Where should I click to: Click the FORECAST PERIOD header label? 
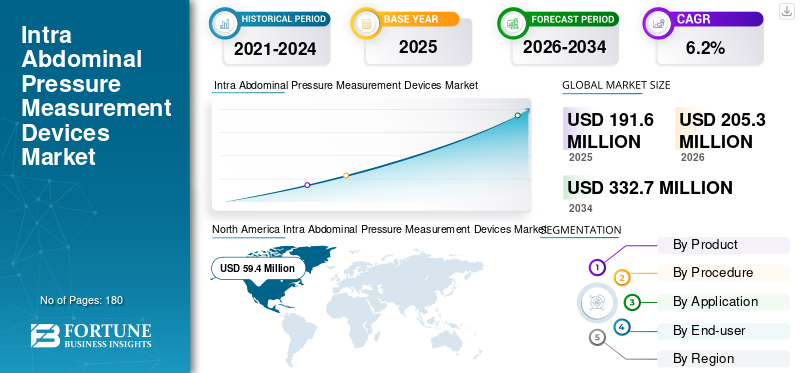point(572,19)
